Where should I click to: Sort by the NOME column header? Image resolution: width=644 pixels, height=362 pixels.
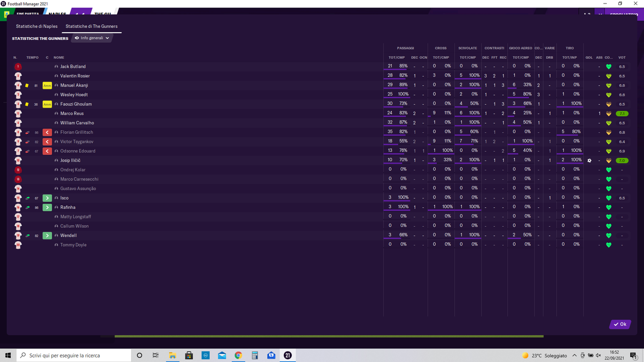click(x=59, y=57)
